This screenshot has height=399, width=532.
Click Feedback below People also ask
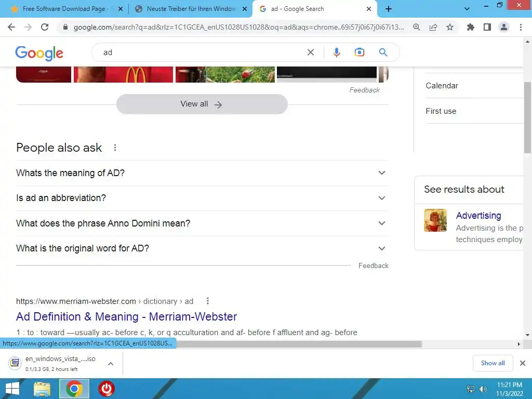coord(373,265)
